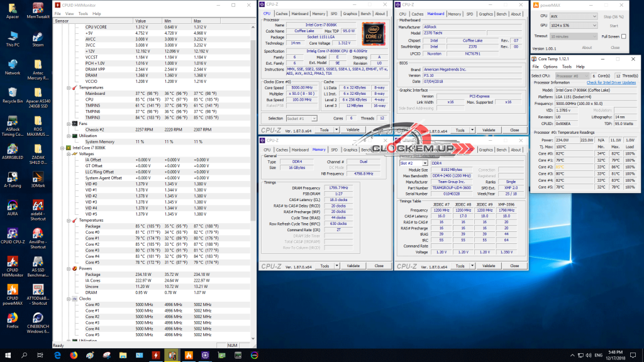Open the Windows Start menu

[8, 356]
